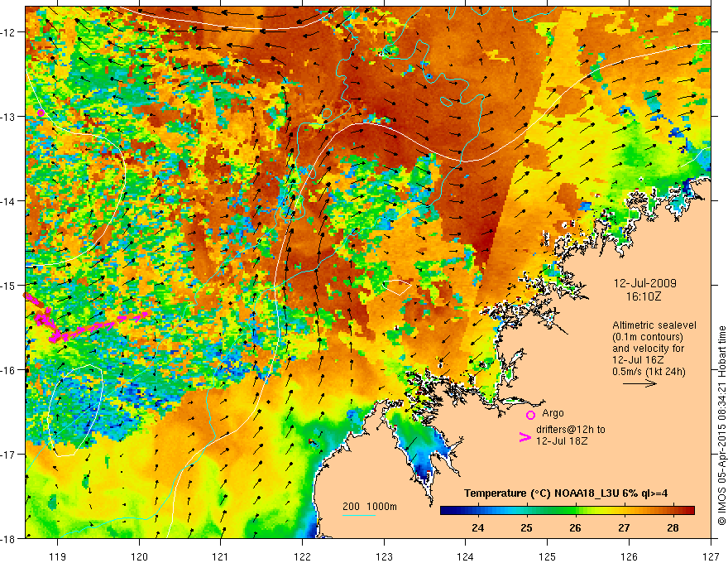
Task: Click the Argo float circle in legend
Action: (x=530, y=415)
